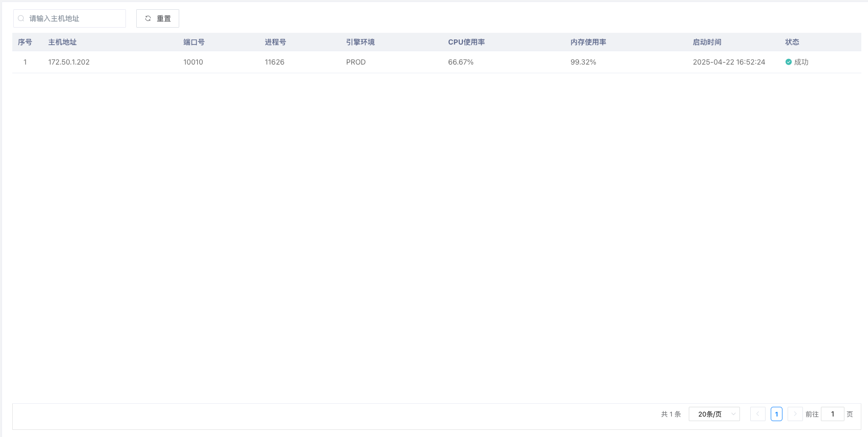This screenshot has height=437, width=868.
Task: Click start time 2025-04-22 16:52:24
Action: (729, 62)
